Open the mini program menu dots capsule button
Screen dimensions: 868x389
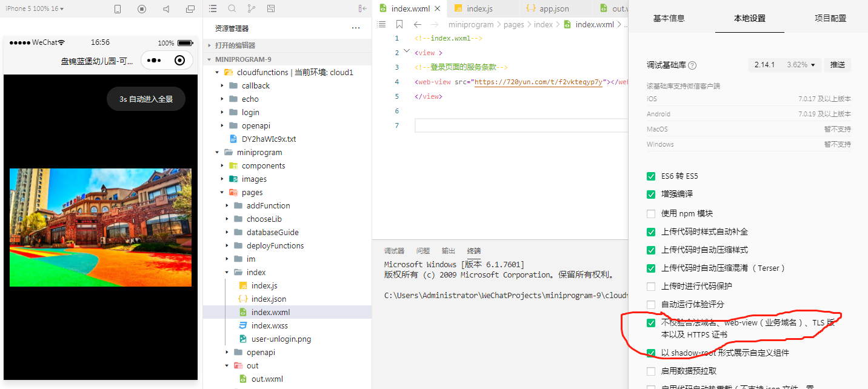[x=154, y=60]
